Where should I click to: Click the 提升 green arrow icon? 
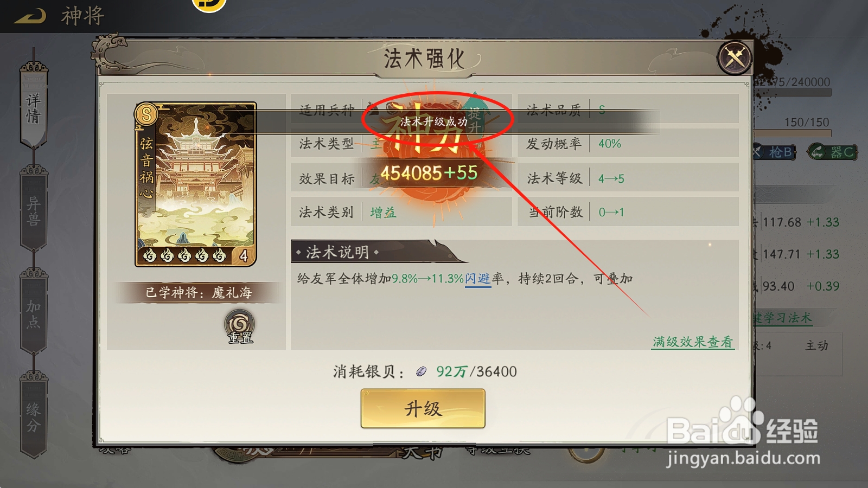pyautogui.click(x=474, y=113)
